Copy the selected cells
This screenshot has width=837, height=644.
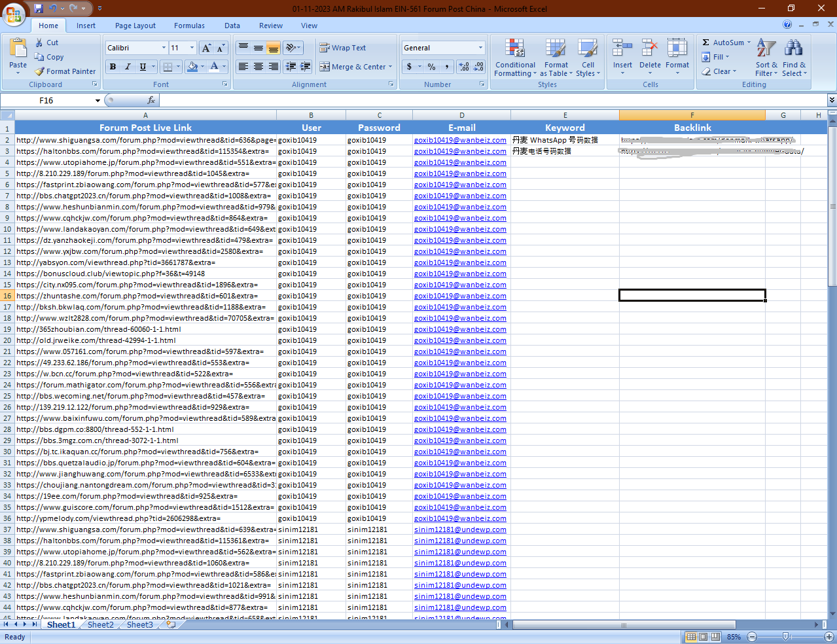(x=49, y=57)
